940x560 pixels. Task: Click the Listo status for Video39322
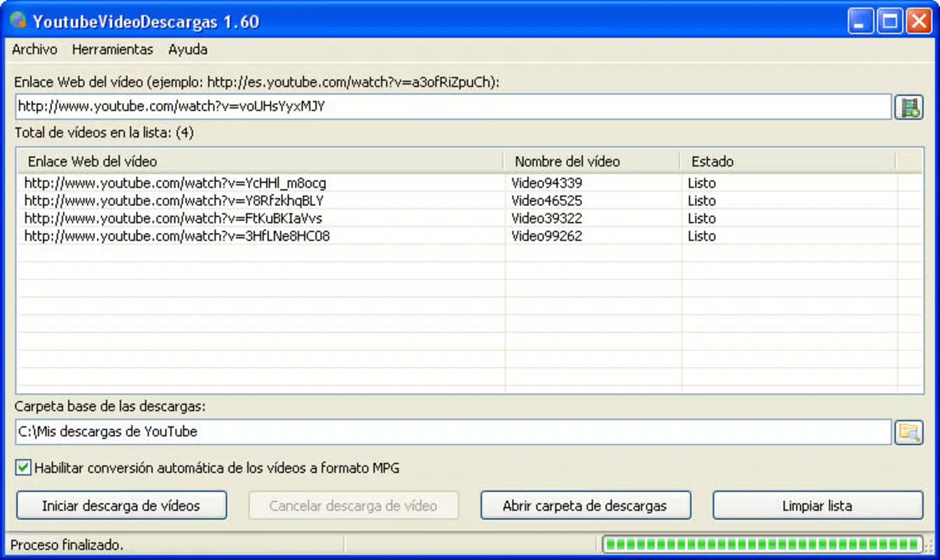pos(701,218)
